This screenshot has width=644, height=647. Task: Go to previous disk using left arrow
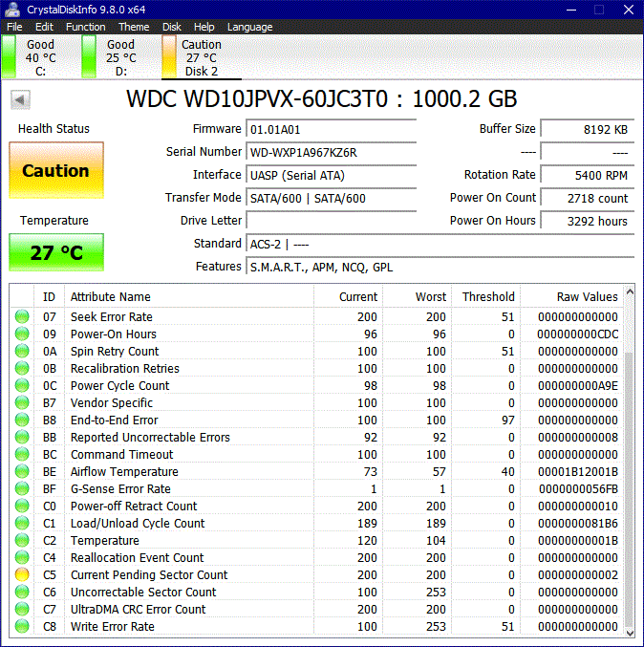pos(20,99)
